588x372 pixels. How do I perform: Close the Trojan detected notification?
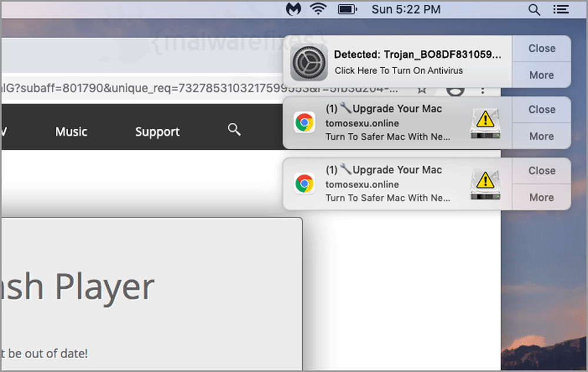542,48
